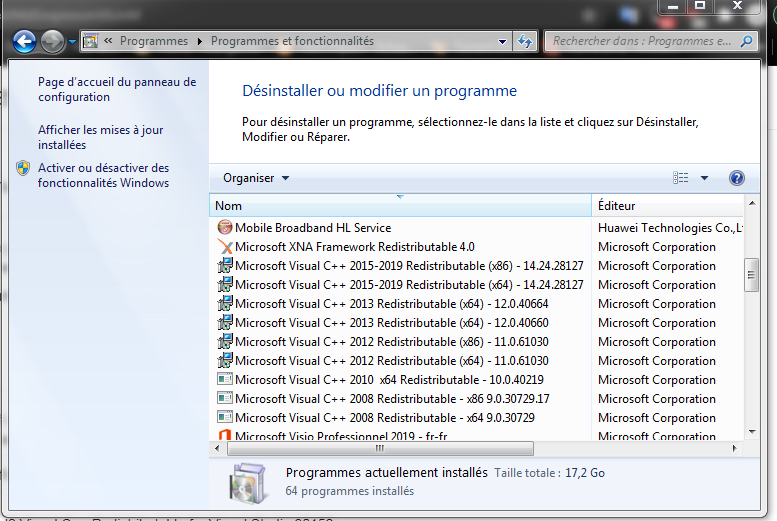The image size is (777, 521).
Task: Click the magnifier search icon
Action: 747,41
